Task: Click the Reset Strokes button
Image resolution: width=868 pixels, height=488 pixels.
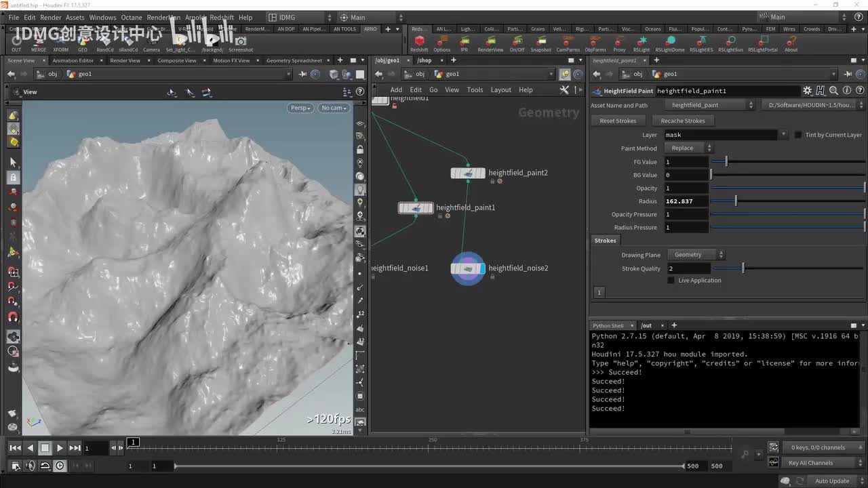Action: point(618,121)
